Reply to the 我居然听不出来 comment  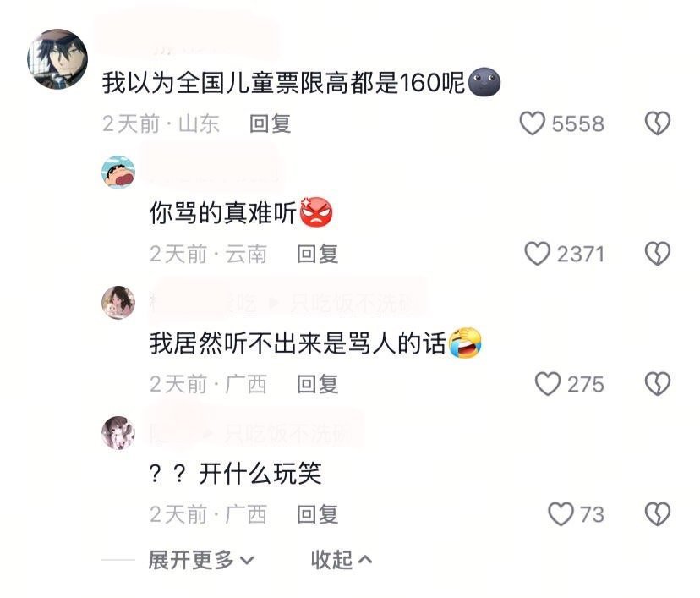(317, 385)
